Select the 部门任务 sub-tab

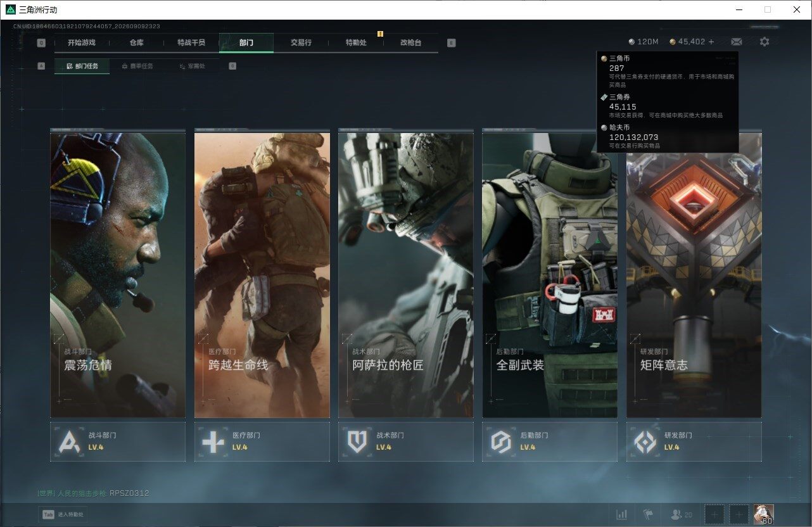click(82, 66)
